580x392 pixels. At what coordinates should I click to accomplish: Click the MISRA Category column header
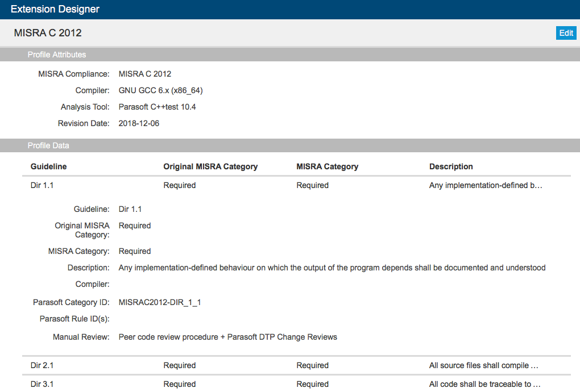(328, 166)
